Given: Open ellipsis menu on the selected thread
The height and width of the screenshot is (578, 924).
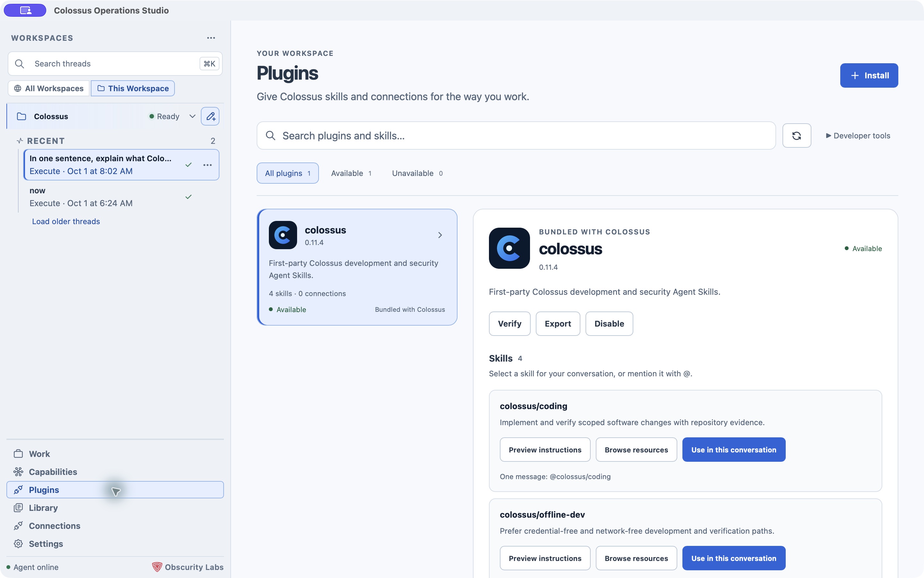Looking at the screenshot, I should (207, 165).
